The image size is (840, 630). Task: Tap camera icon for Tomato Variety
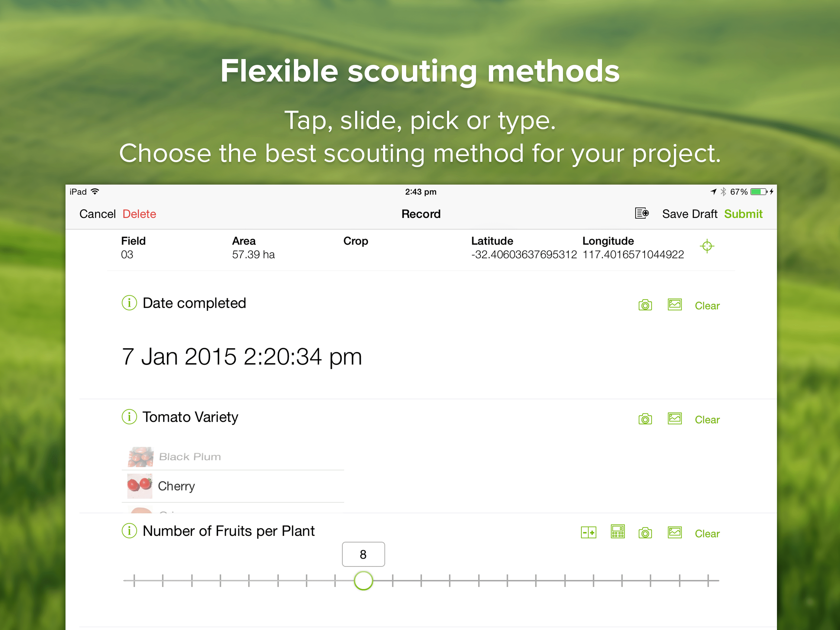coord(645,419)
